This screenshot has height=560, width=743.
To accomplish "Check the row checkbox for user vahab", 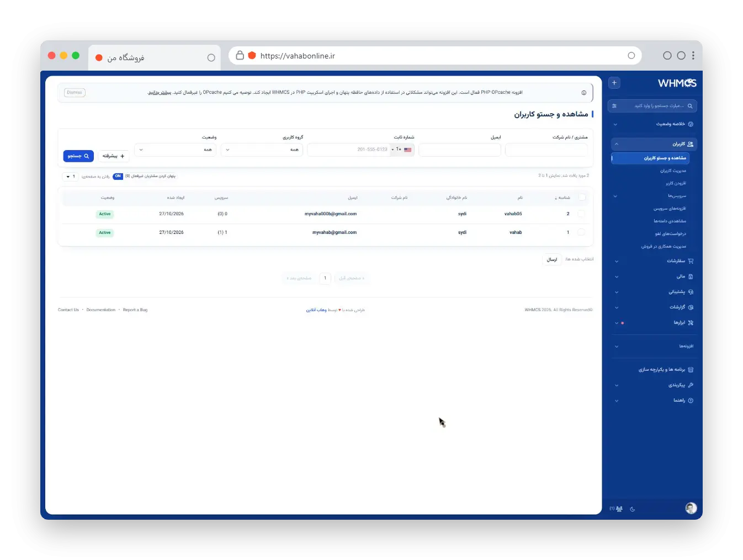I will pos(581,232).
